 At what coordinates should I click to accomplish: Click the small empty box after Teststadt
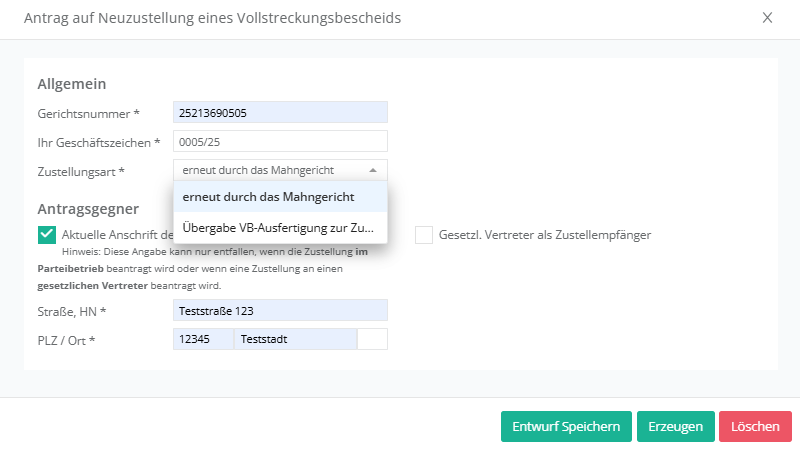coord(372,340)
